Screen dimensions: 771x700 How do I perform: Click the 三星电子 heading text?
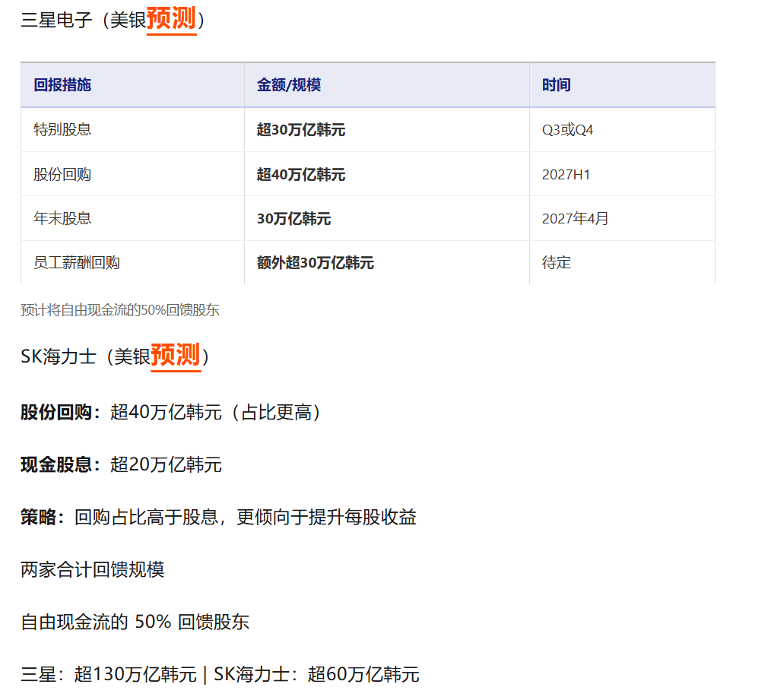(x=56, y=21)
